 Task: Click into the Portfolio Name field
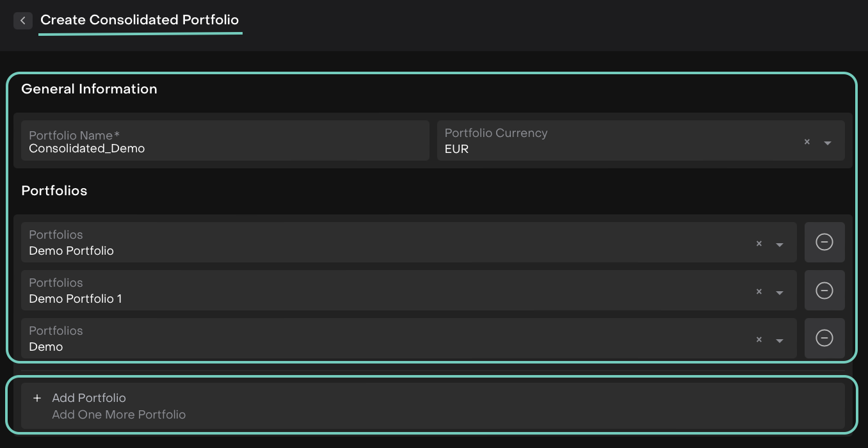(225, 141)
